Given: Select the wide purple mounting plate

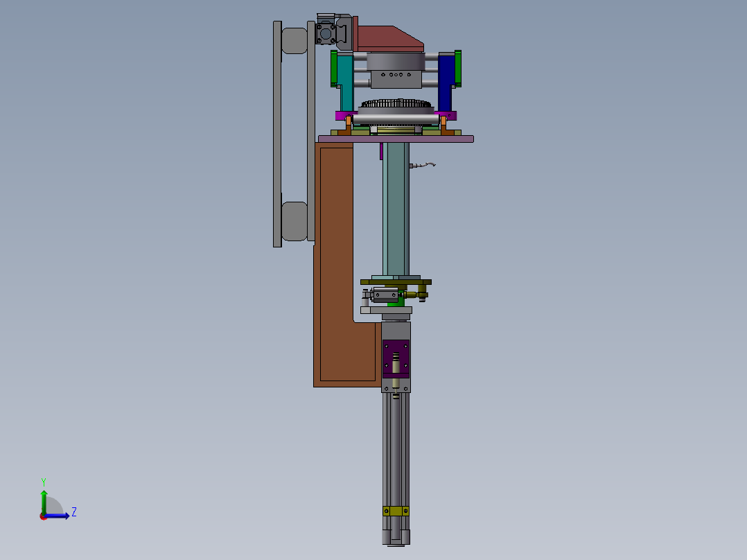Looking at the screenshot, I should coord(396,139).
